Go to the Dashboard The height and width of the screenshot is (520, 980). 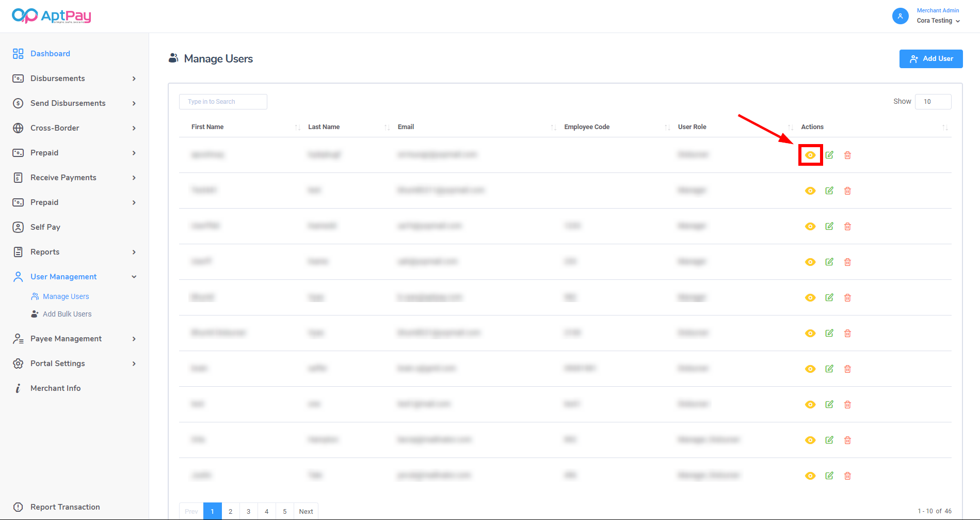pyautogui.click(x=50, y=54)
